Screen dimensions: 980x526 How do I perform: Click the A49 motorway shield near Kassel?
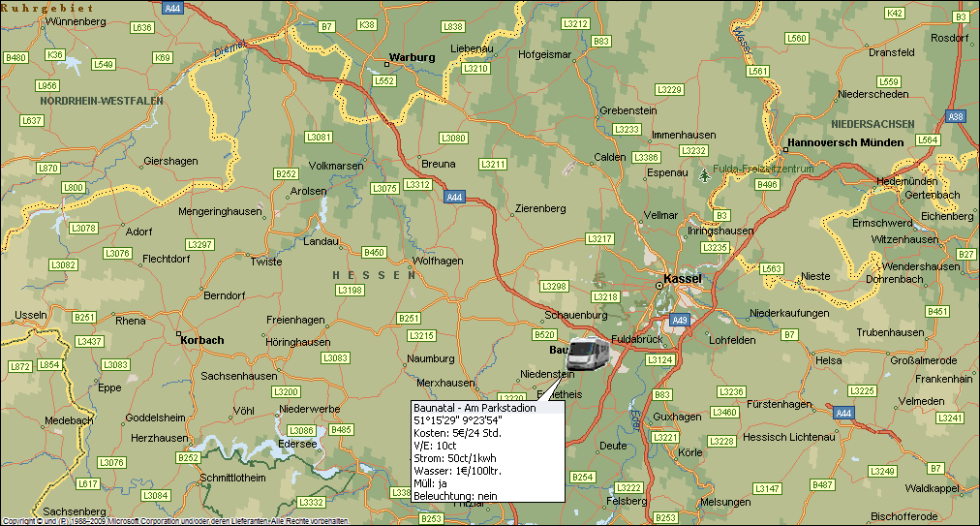[680, 321]
